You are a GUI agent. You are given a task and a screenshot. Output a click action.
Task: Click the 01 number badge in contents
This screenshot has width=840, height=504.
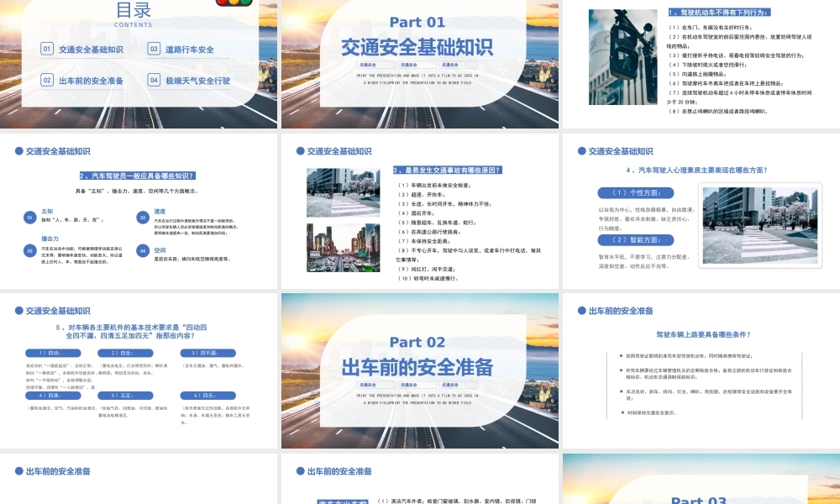[47, 49]
